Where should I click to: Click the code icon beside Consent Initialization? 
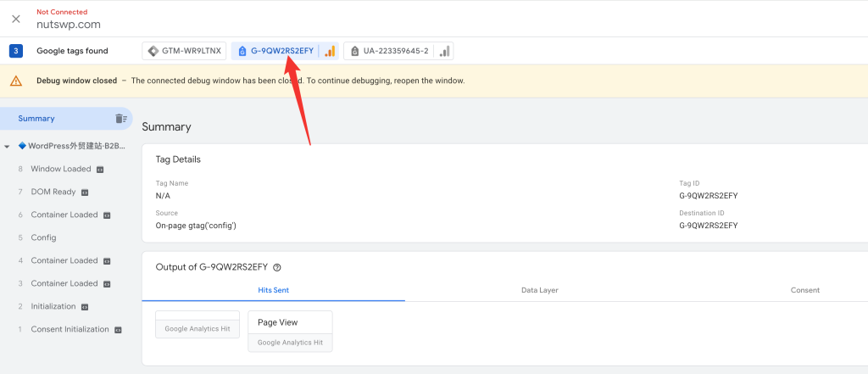(x=118, y=330)
